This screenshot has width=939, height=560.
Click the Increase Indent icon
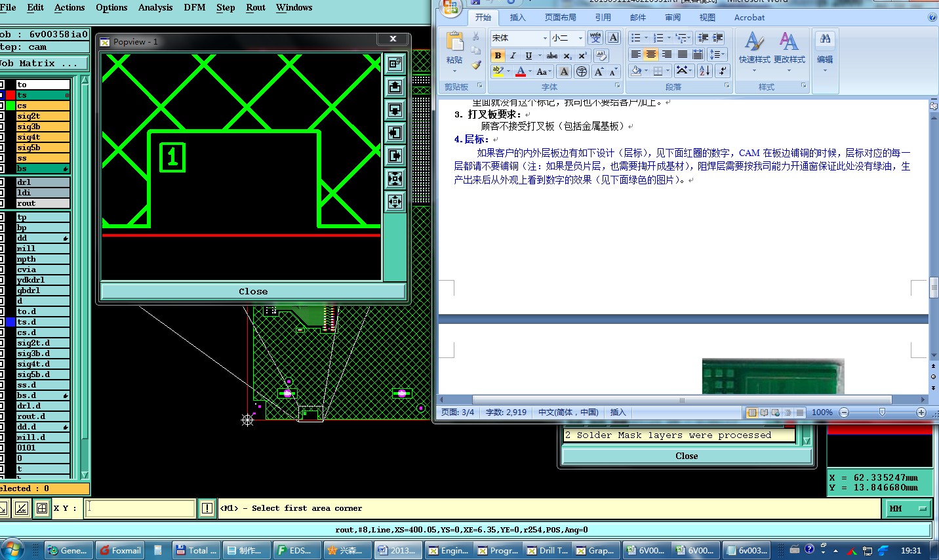[718, 38]
